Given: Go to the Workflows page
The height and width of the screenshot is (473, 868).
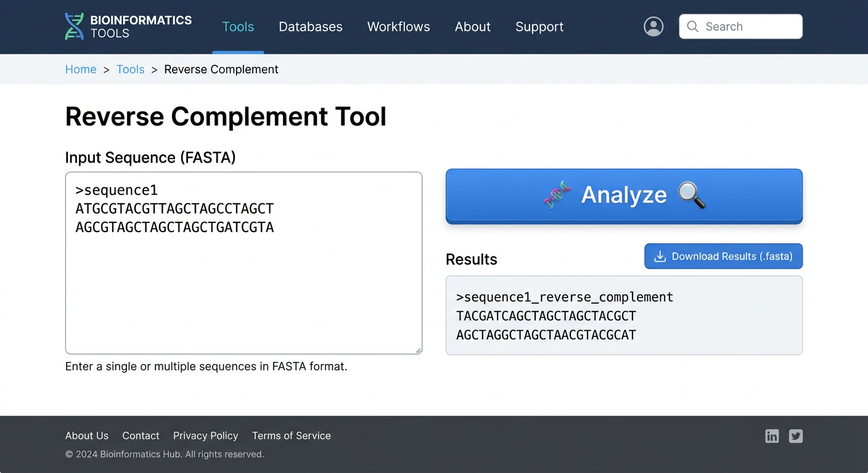Looking at the screenshot, I should pyautogui.click(x=398, y=26).
